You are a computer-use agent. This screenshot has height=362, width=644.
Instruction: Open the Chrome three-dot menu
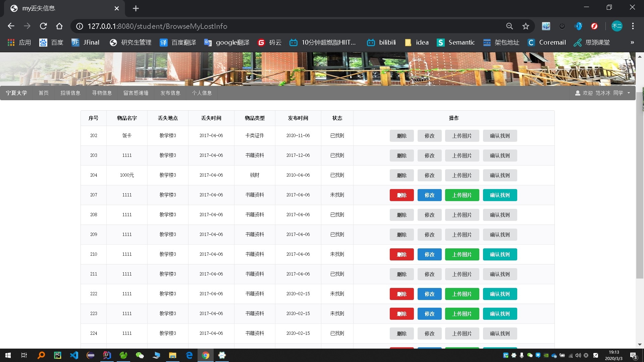[633, 26]
